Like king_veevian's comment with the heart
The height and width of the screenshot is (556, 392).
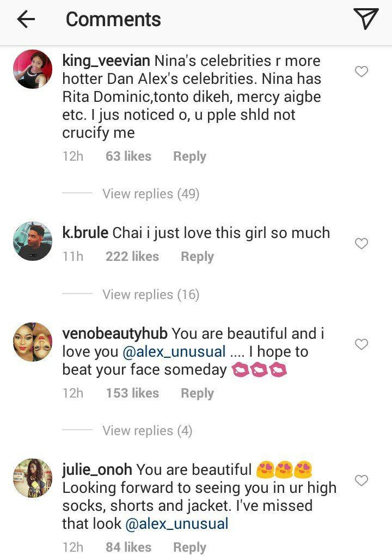[x=362, y=71]
